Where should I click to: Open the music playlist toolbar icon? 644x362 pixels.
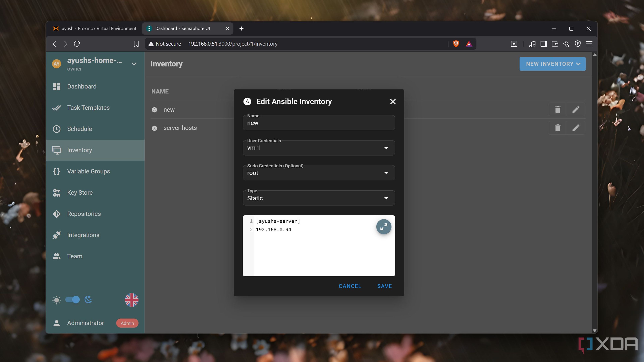pyautogui.click(x=532, y=44)
